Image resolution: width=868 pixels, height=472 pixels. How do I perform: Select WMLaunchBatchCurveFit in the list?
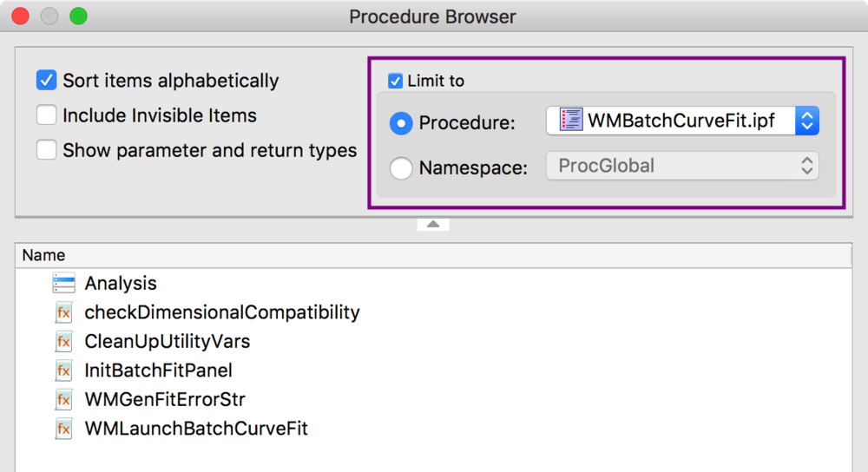point(196,429)
